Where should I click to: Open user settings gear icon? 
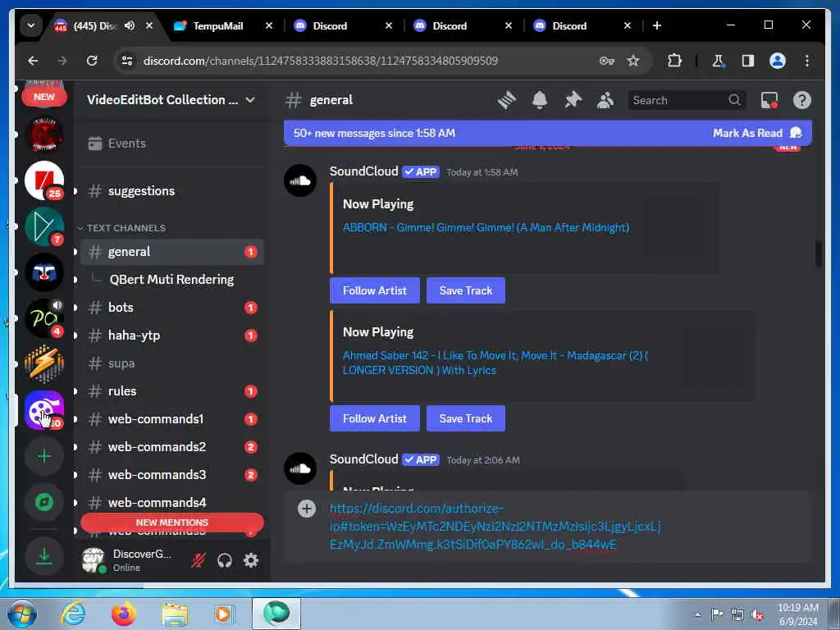click(x=251, y=560)
